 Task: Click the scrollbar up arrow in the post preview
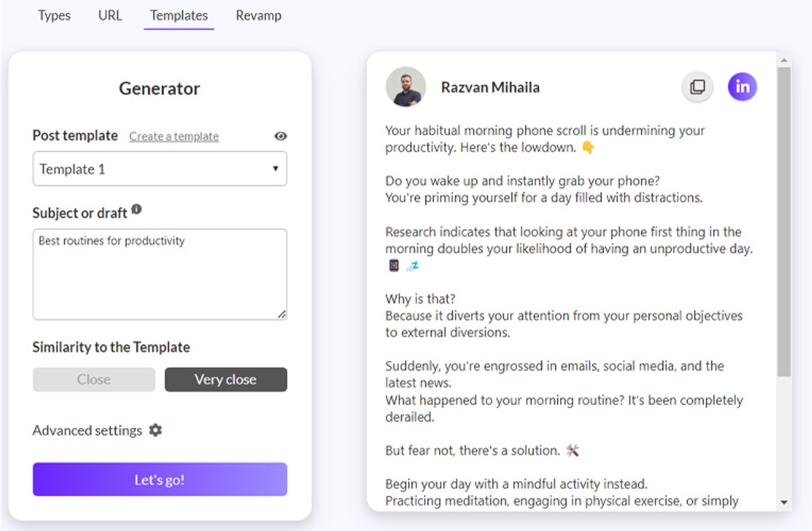(x=784, y=60)
